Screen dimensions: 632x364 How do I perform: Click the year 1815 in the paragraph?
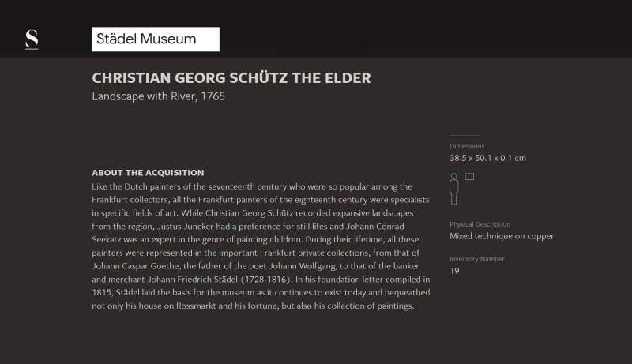(x=101, y=293)
